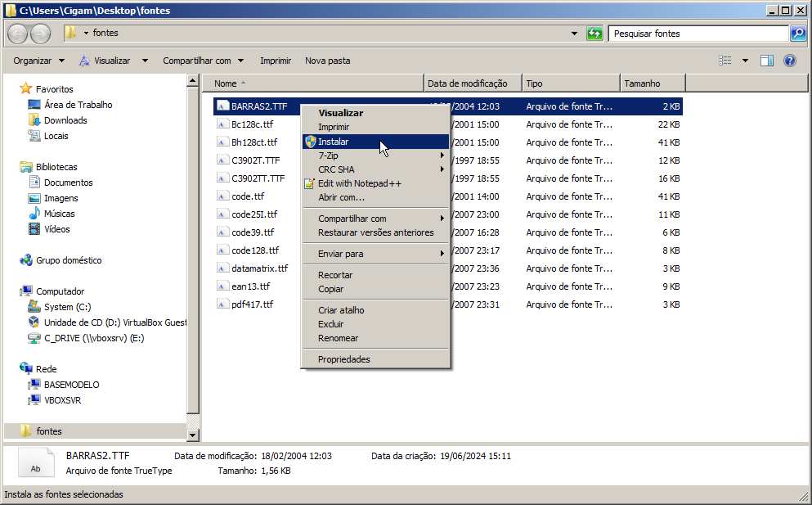Image resolution: width=812 pixels, height=505 pixels.
Task: Click the Imagens library icon
Action: 34,198
